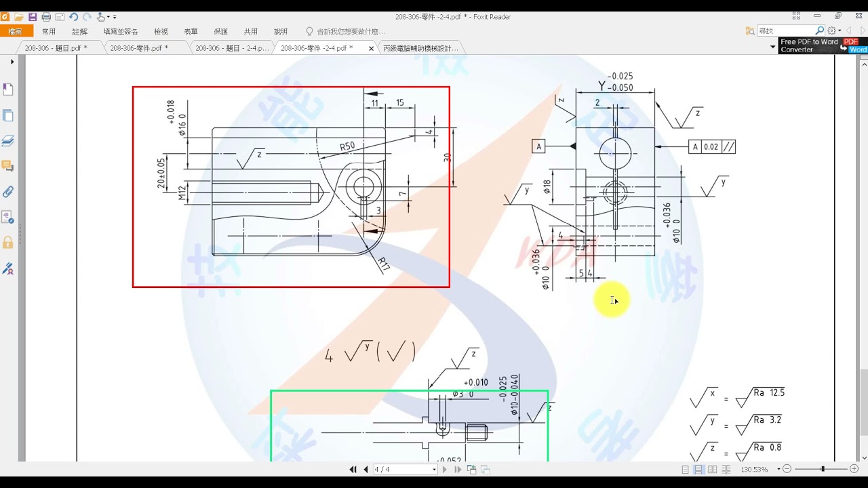Viewport: 868px width, 488px height.
Task: Open the 保護 ribbon tab
Action: 221,31
